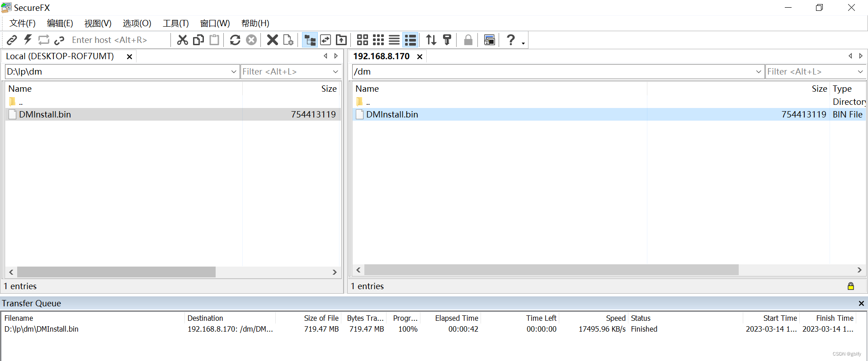This screenshot has height=361, width=868.
Task: Click the lock icon in remote status bar
Action: (850, 286)
